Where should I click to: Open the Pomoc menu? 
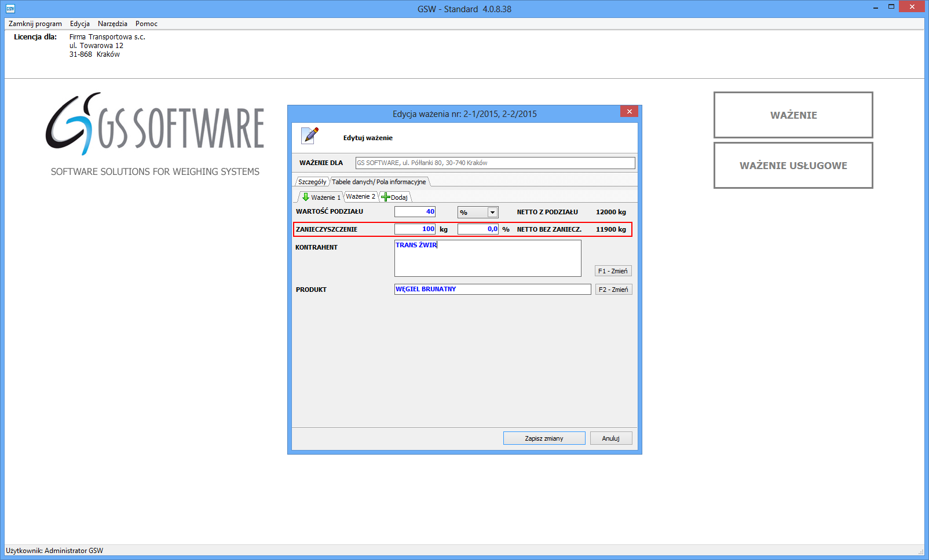tap(147, 24)
